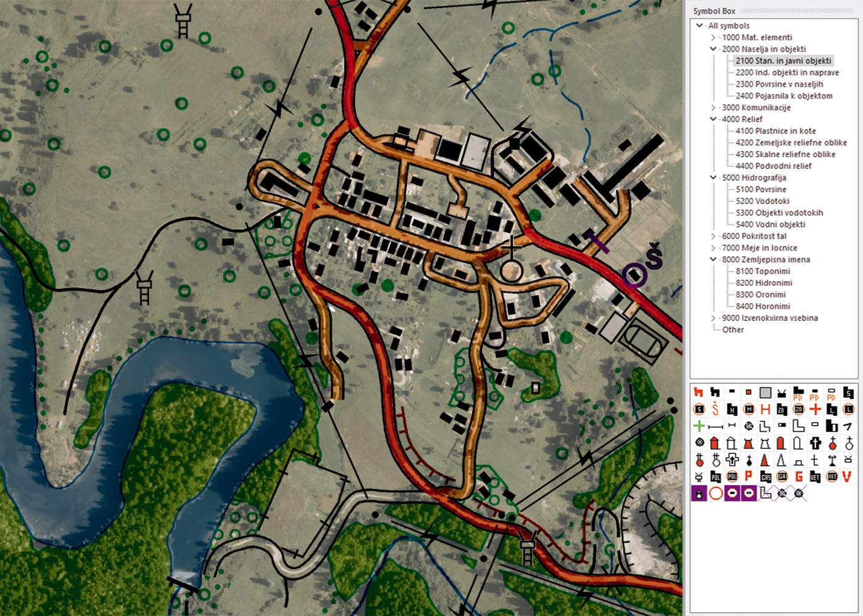Select 5200 Vodotoki category
This screenshot has width=863, height=616.
(762, 201)
